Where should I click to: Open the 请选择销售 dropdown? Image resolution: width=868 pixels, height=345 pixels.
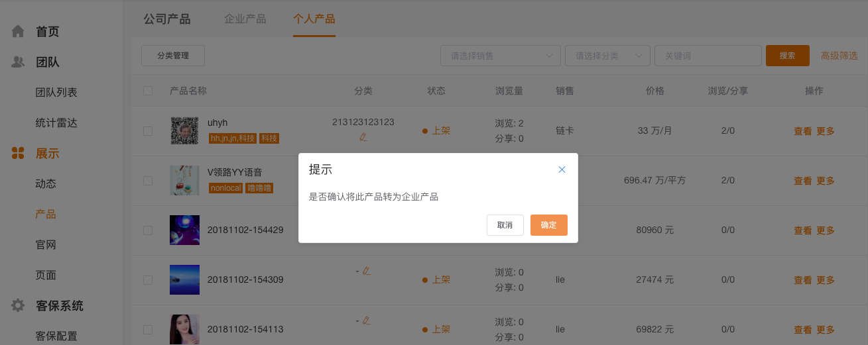pos(501,56)
